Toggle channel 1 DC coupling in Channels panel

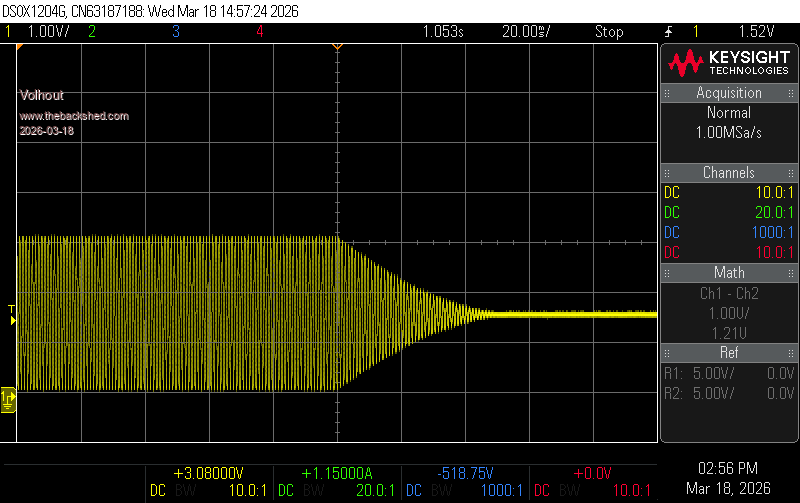click(672, 192)
